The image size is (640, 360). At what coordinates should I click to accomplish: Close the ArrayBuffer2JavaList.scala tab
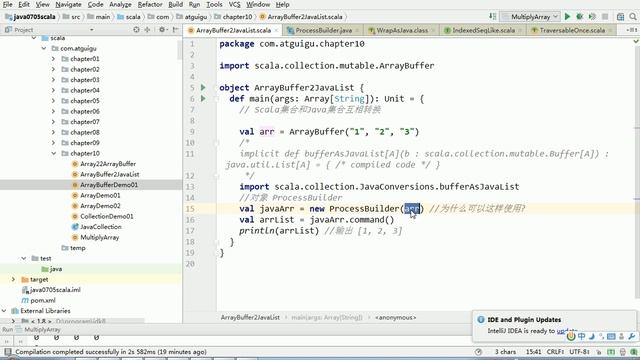tap(276, 30)
